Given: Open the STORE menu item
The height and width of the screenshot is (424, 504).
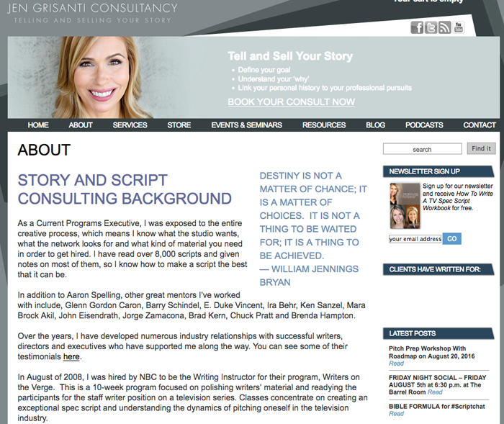Looking at the screenshot, I should tap(179, 125).
